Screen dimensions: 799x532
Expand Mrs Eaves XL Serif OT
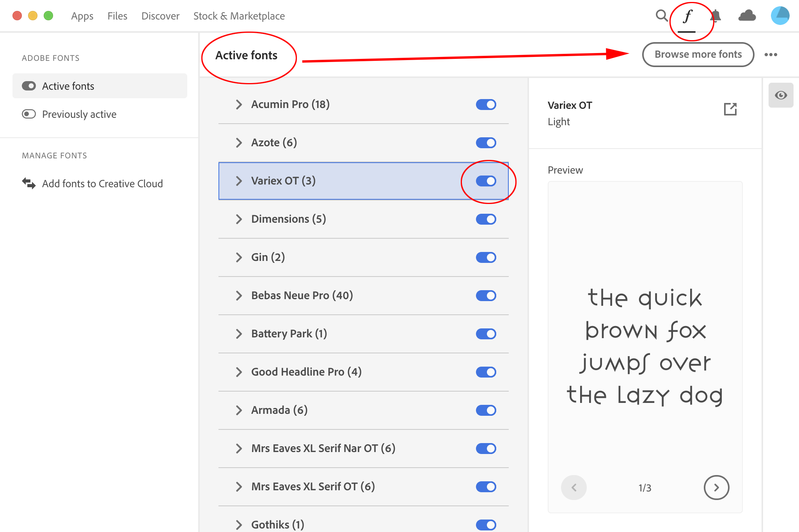point(239,486)
